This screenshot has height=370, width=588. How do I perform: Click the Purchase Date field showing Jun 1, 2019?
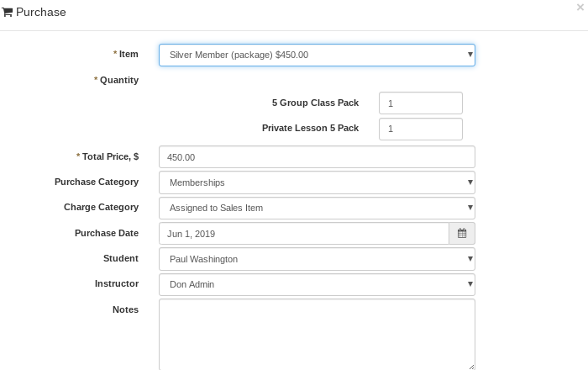point(303,234)
